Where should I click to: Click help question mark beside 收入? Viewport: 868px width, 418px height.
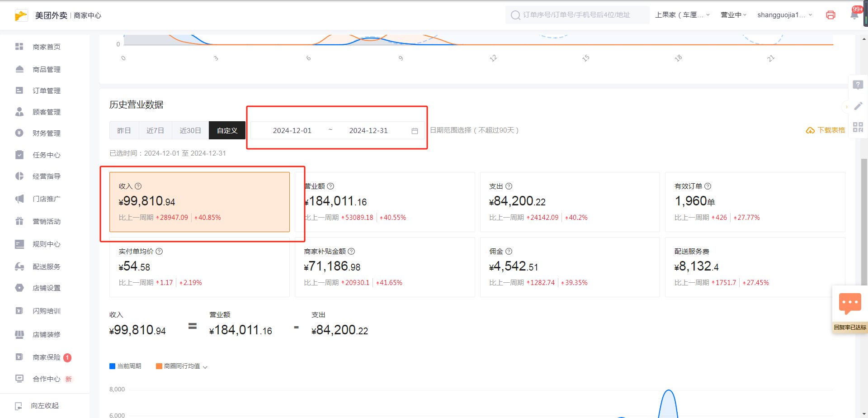[138, 186]
